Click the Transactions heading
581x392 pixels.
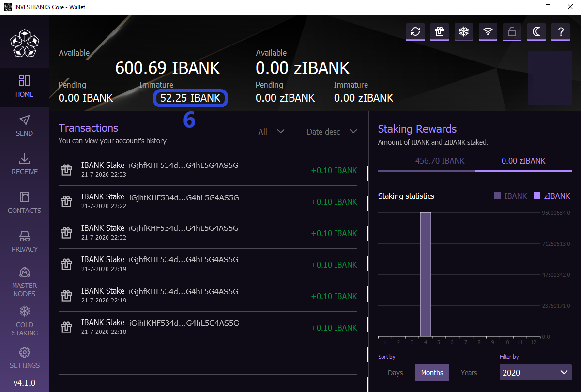(x=89, y=128)
